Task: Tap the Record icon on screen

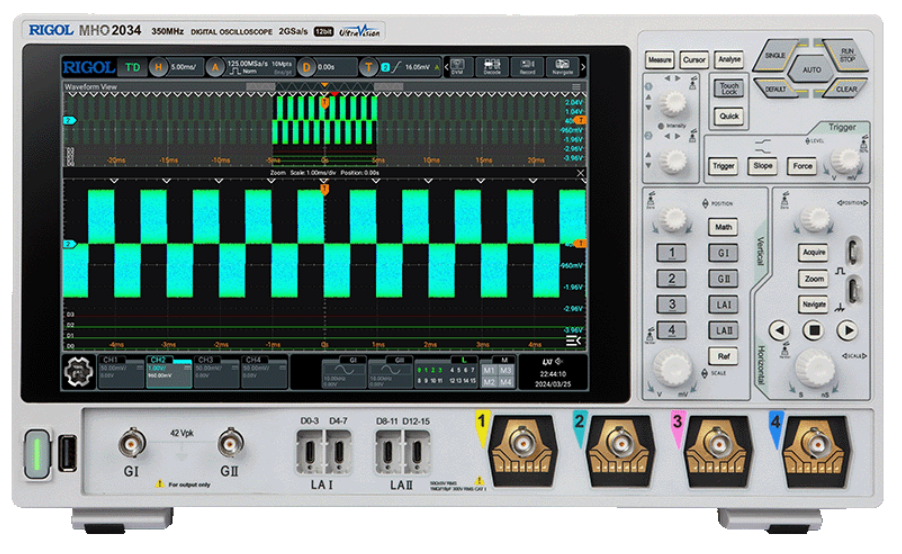Action: click(x=527, y=67)
